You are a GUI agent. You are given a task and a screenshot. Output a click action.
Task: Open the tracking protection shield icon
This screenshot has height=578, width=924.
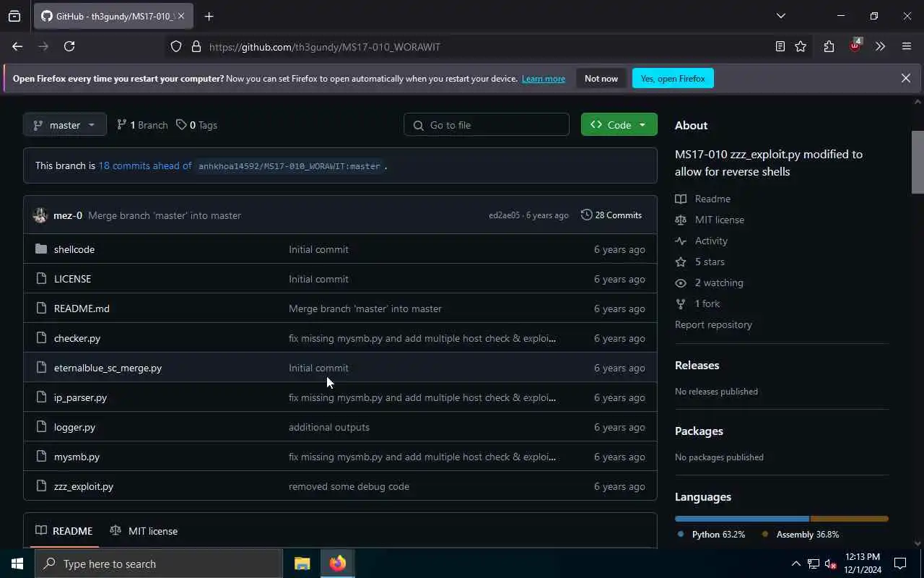(176, 46)
